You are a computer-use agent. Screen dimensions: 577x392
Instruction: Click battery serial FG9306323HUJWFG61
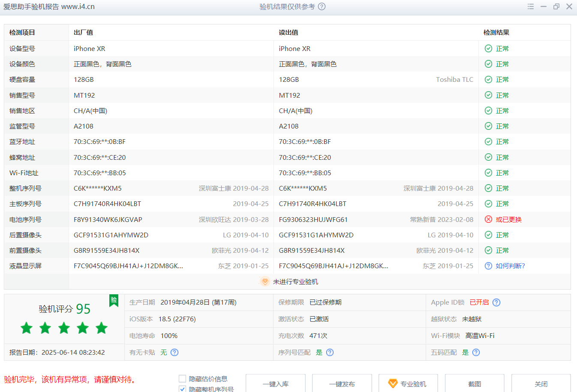coord(313,219)
